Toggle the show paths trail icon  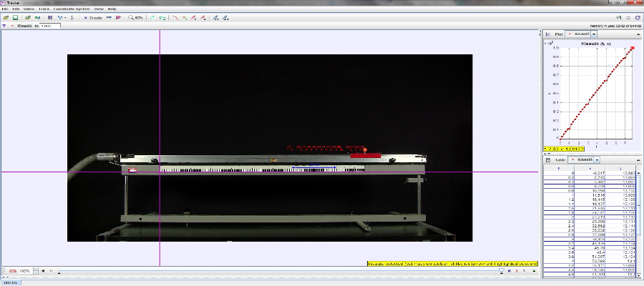pyautogui.click(x=175, y=17)
